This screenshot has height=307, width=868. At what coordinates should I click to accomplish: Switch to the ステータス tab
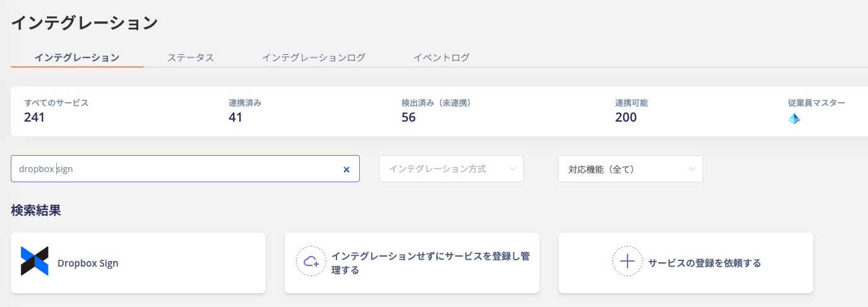point(191,57)
